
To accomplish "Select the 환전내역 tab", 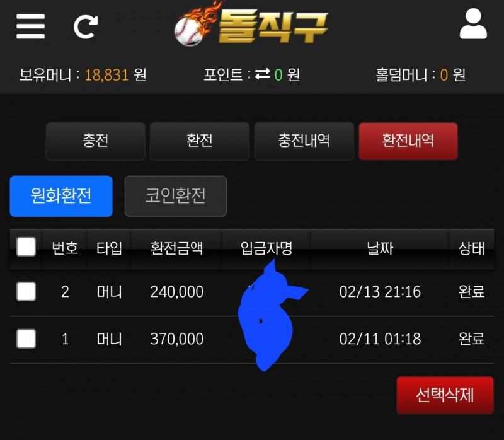I will [408, 141].
